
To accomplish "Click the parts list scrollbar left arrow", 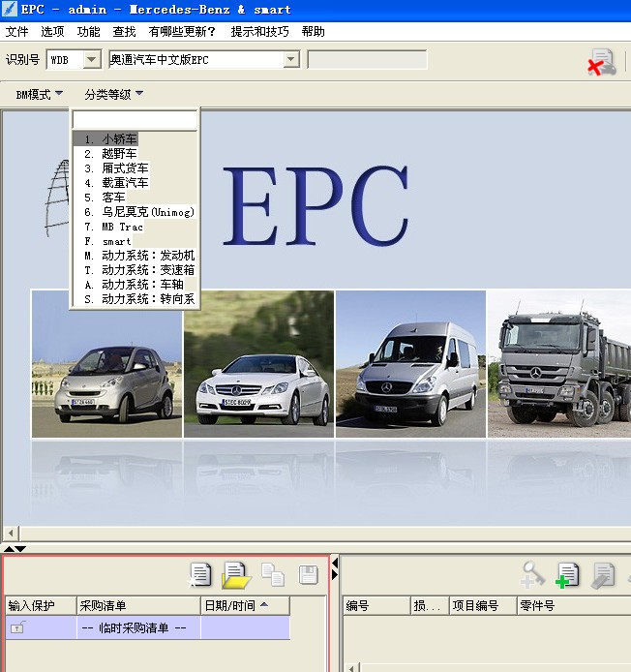I will 351,668.
